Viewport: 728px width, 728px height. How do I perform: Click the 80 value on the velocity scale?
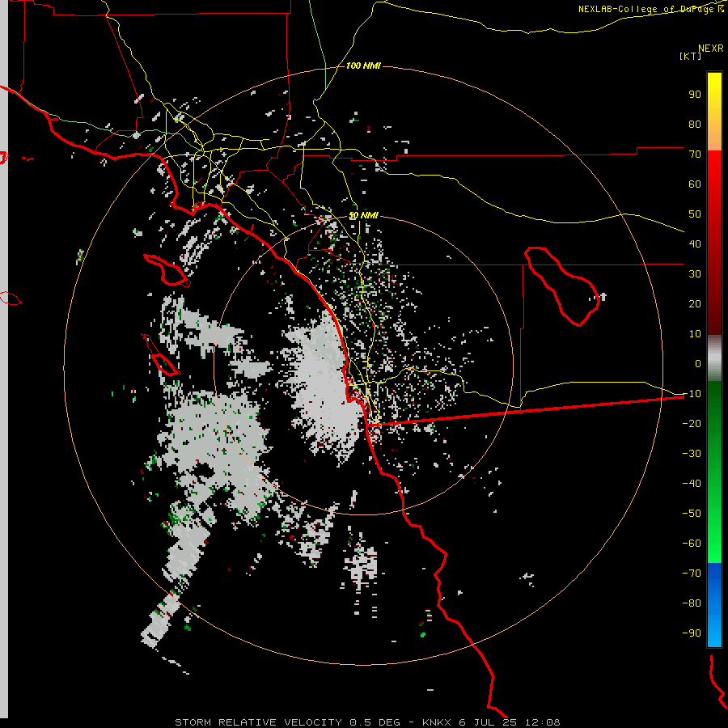pyautogui.click(x=695, y=124)
